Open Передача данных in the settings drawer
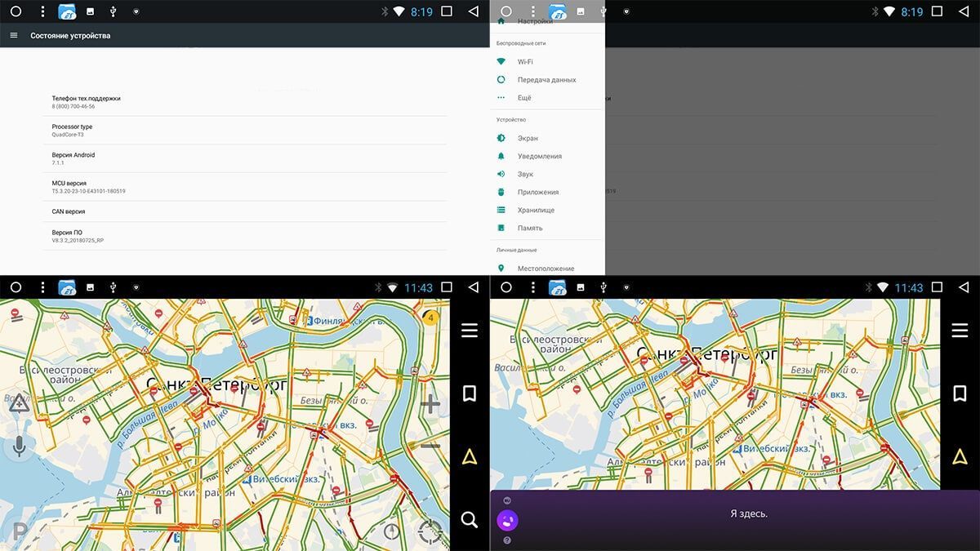This screenshot has height=551, width=980. [546, 80]
